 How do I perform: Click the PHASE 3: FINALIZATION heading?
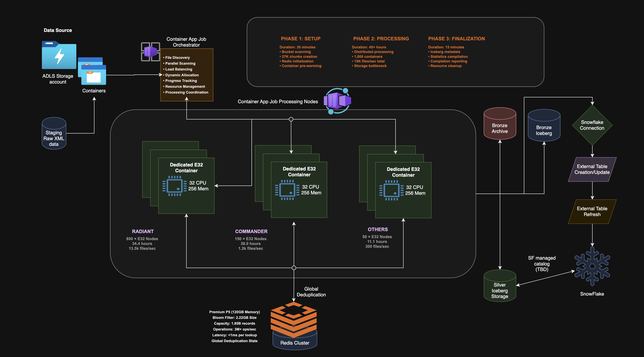[x=457, y=39]
